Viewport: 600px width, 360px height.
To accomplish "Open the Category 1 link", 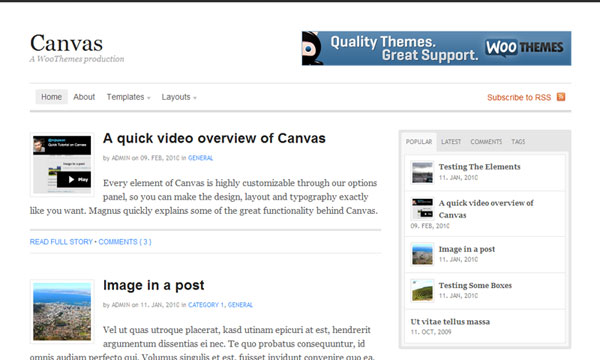I will [x=206, y=305].
